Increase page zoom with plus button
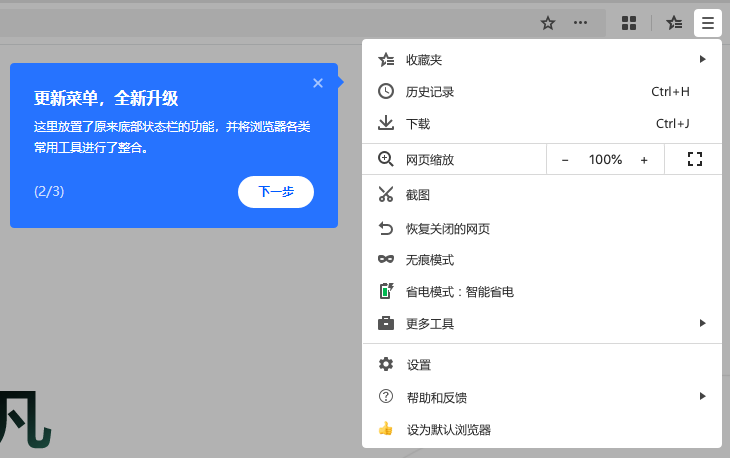This screenshot has width=730, height=458. click(644, 160)
